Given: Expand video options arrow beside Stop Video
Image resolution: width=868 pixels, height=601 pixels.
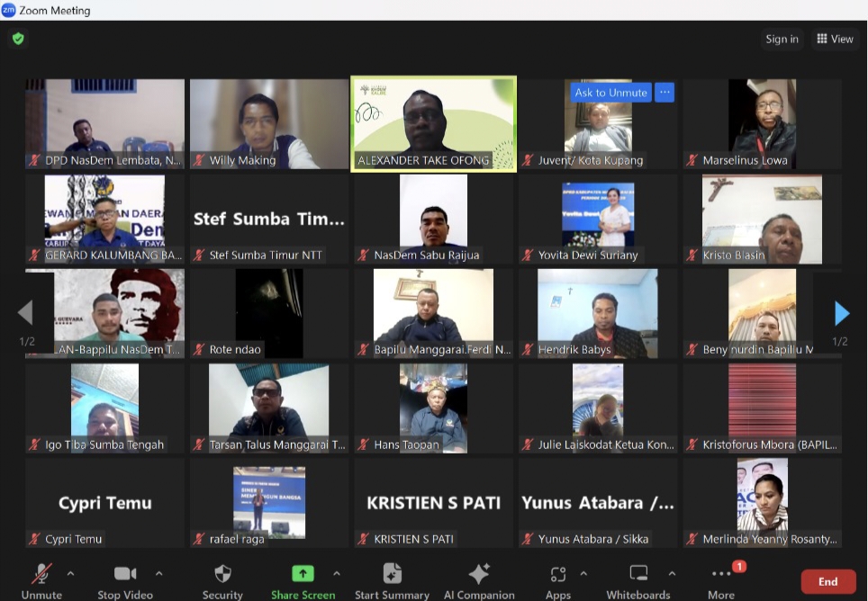Looking at the screenshot, I should (x=159, y=573).
